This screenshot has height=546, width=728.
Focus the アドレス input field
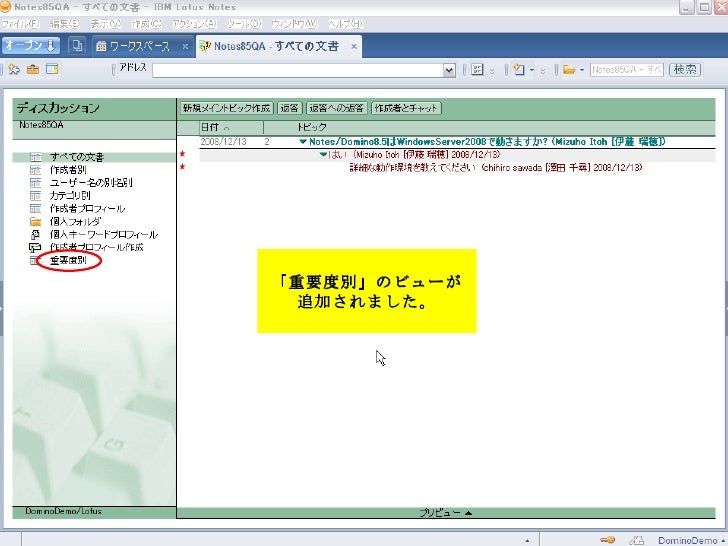click(x=298, y=70)
